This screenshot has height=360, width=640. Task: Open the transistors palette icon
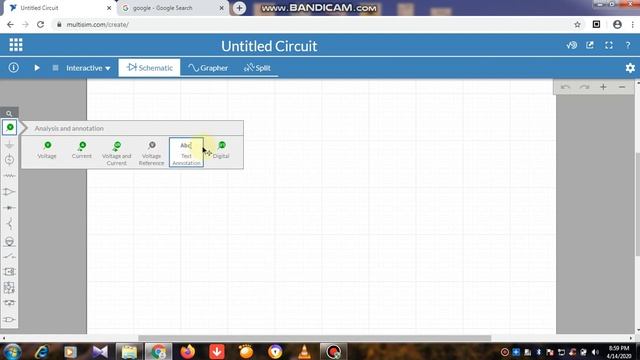pyautogui.click(x=9, y=224)
